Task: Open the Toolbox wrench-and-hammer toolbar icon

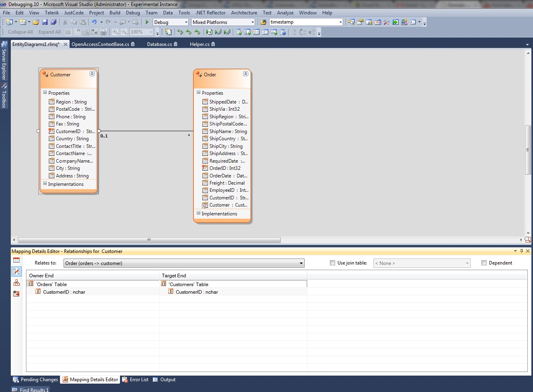Action: pos(386,22)
